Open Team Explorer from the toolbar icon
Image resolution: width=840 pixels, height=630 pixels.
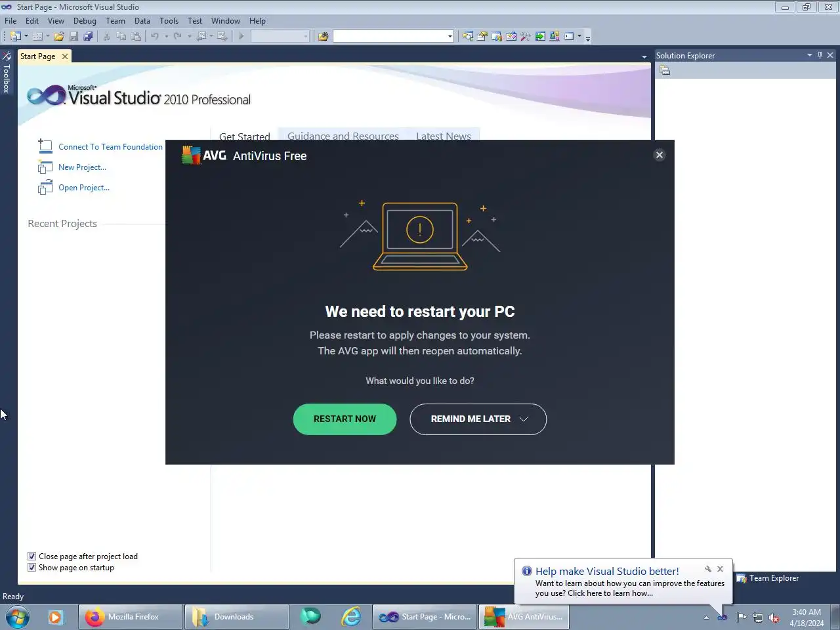[497, 36]
